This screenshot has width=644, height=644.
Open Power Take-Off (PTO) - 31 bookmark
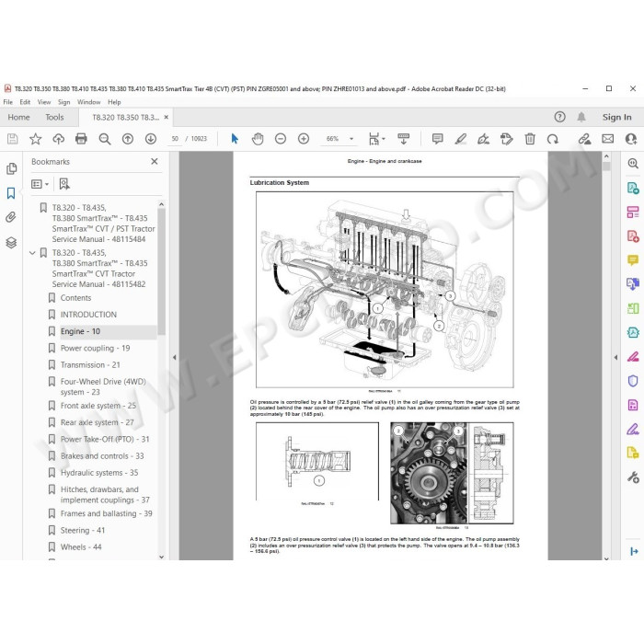tap(105, 439)
